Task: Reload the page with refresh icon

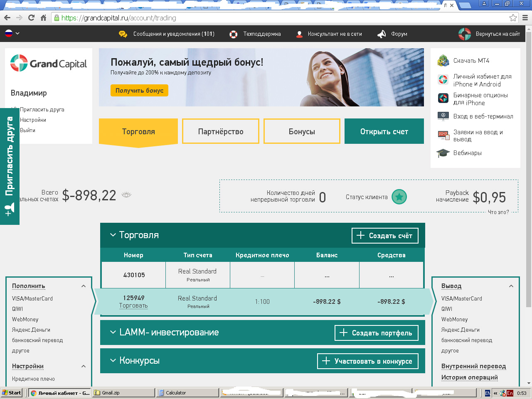Action: pos(31,17)
